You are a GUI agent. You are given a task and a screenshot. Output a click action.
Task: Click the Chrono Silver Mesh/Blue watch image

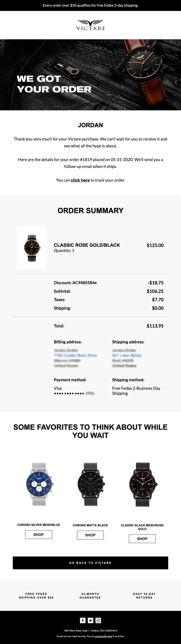[x=39, y=484]
